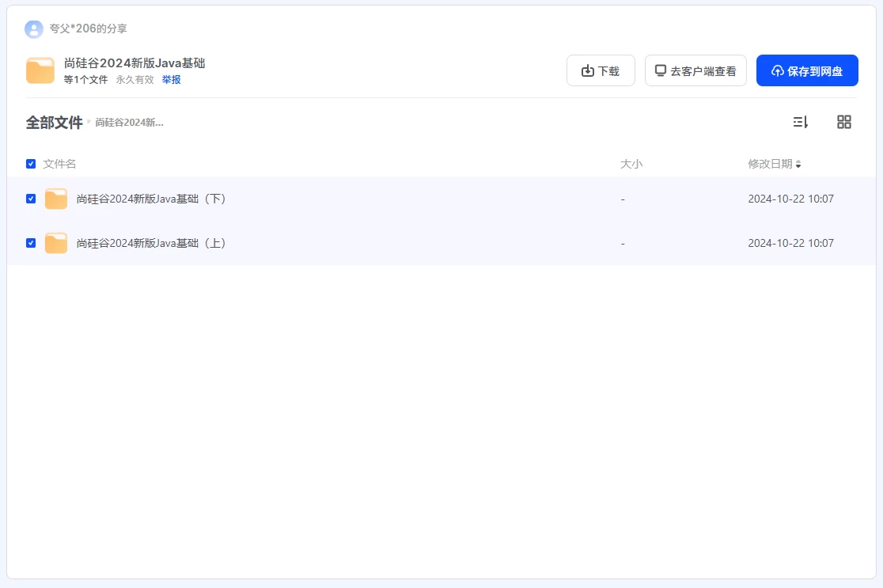
Task: Toggle the select-all checkbox beside 文件名
Action: (31, 164)
